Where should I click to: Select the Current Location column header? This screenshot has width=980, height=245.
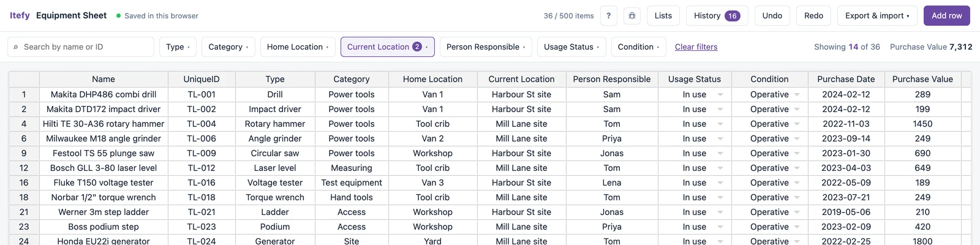(x=521, y=79)
